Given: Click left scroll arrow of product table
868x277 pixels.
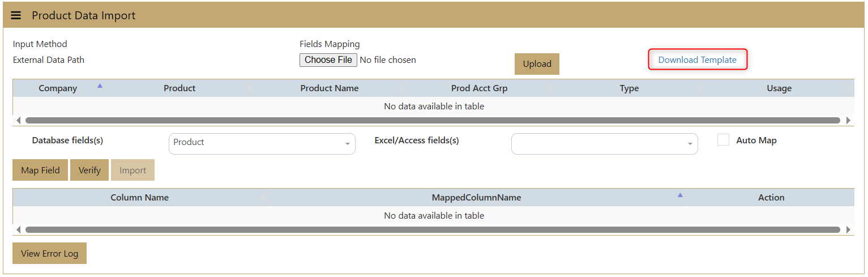Looking at the screenshot, I should [18, 120].
